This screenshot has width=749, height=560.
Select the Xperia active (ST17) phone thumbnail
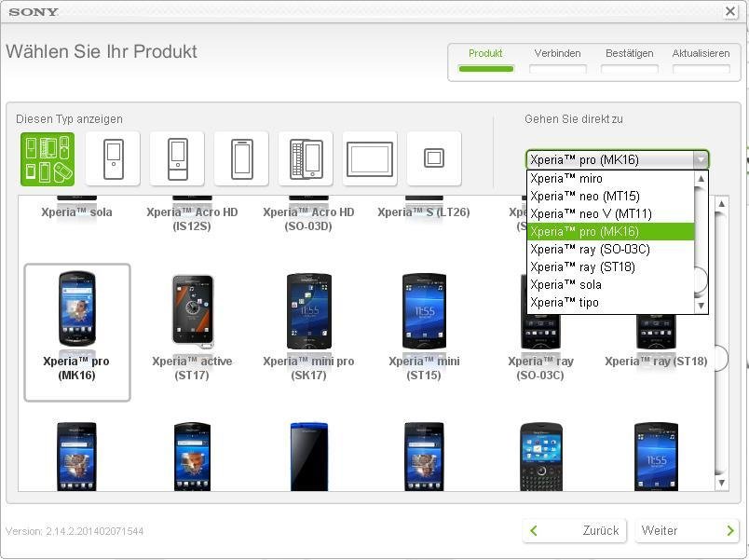(x=193, y=310)
